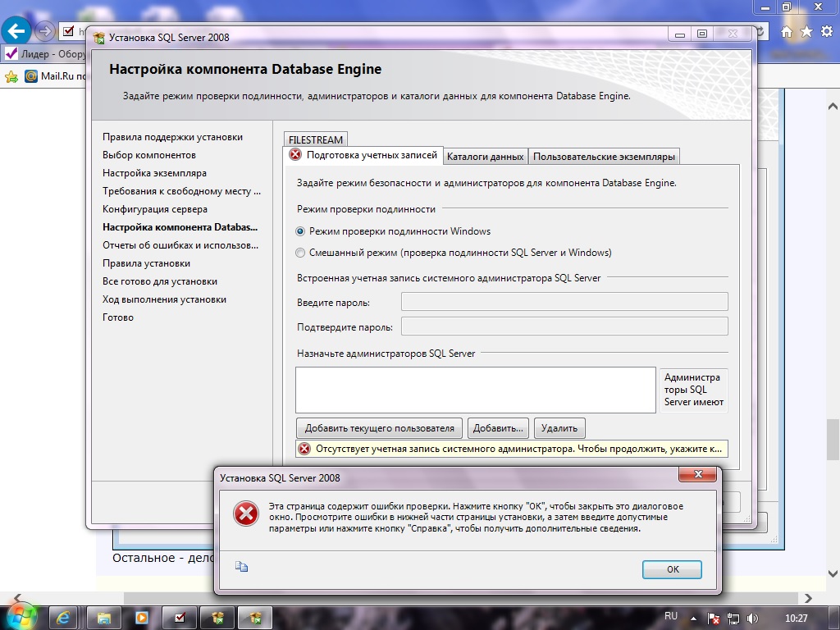Image resolution: width=840 pixels, height=630 pixels.
Task: Select Настройка экземпляра step
Action: 154,173
